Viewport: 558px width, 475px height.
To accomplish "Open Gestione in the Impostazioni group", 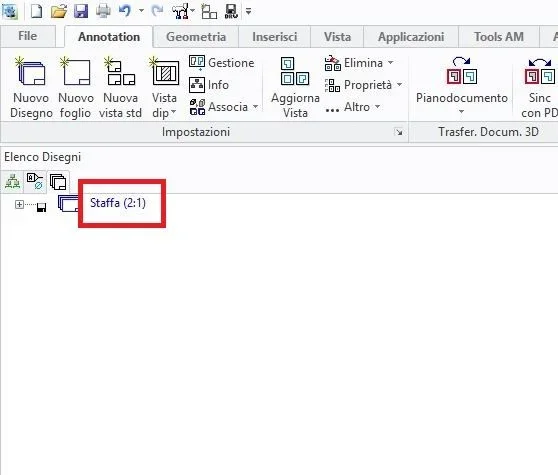I will [x=222, y=63].
